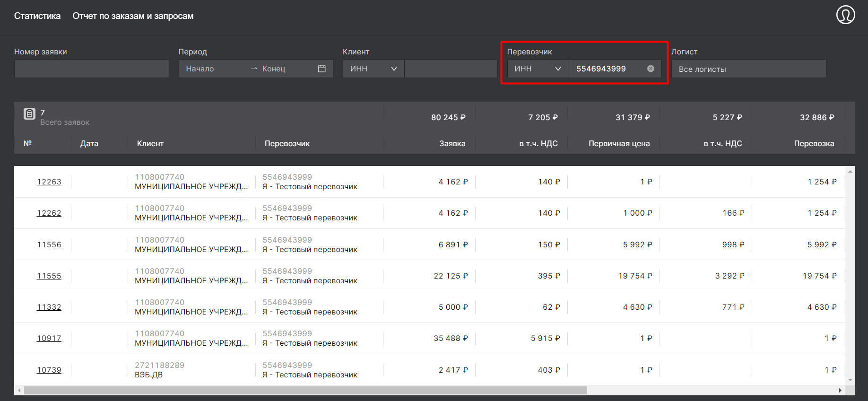This screenshot has width=868, height=401.
Task: Open Отчет по заказам и запросам
Action: pos(133,16)
